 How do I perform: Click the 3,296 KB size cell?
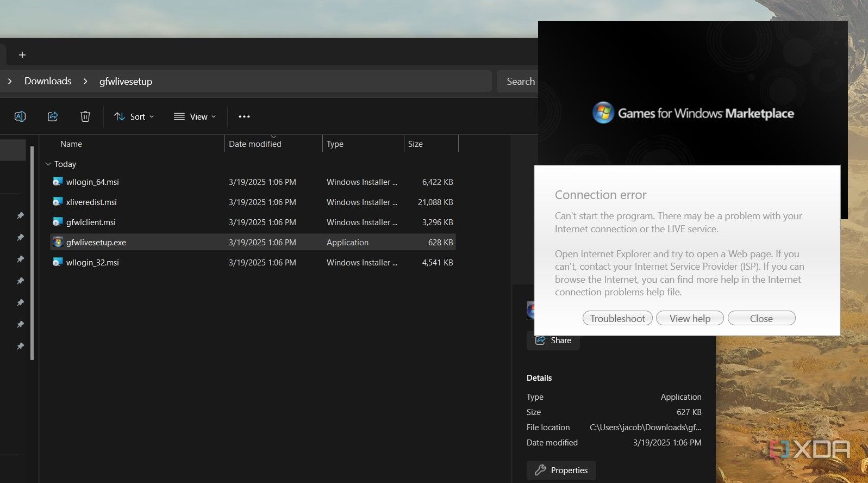tap(438, 222)
